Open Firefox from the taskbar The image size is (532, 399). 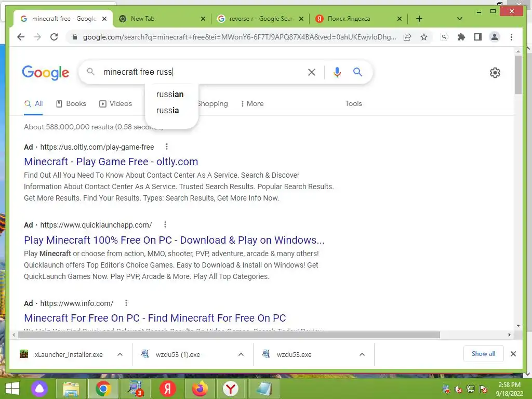point(200,389)
